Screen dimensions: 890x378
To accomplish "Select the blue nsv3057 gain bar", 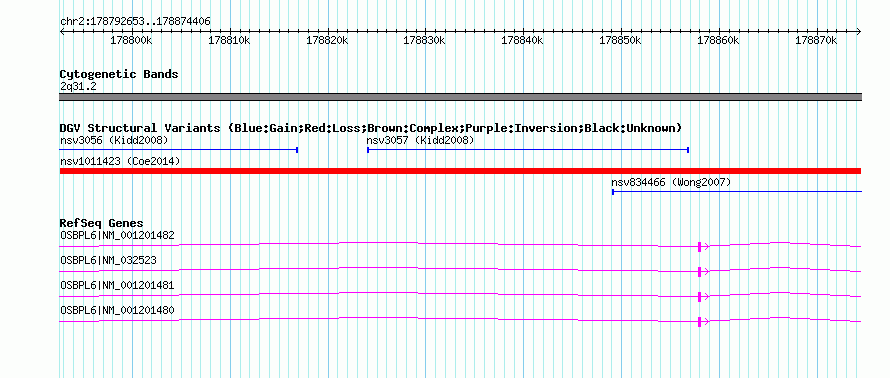I will 528,150.
